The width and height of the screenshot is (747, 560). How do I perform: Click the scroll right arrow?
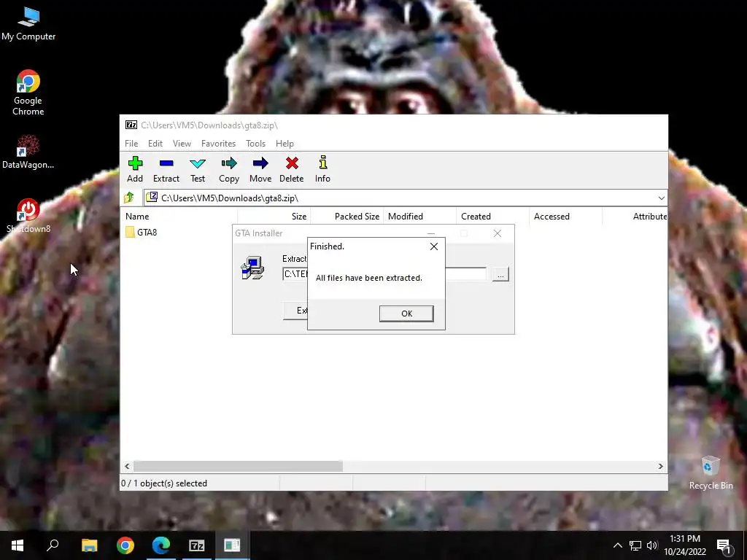tap(660, 466)
